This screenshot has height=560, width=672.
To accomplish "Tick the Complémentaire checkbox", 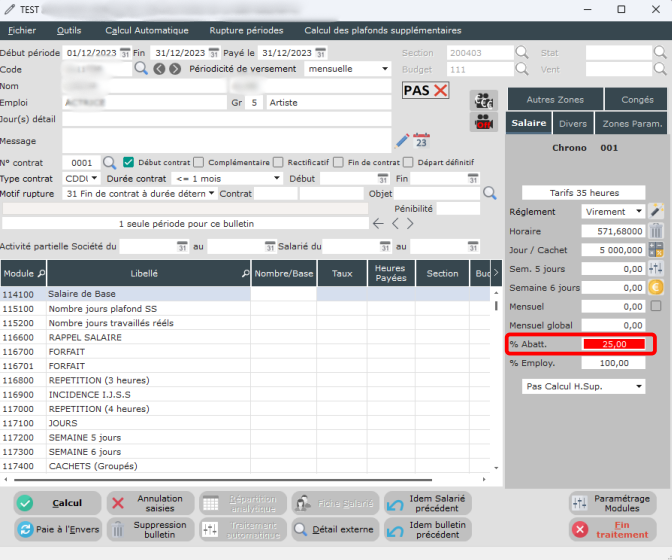I will [199, 162].
